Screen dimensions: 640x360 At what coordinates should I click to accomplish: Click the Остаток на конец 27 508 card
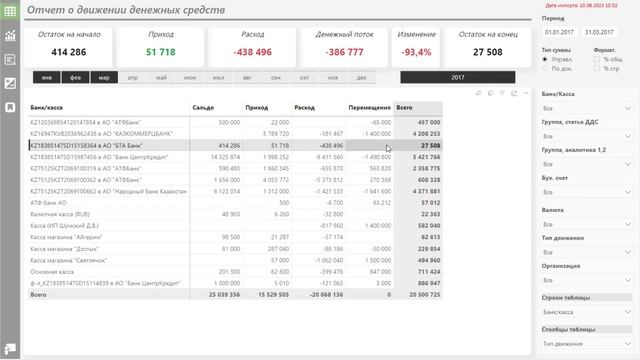488,46
